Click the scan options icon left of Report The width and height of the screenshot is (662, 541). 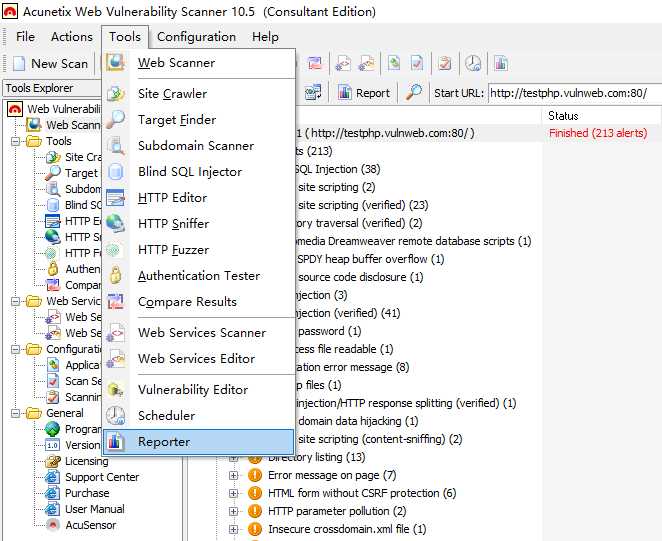point(313,92)
